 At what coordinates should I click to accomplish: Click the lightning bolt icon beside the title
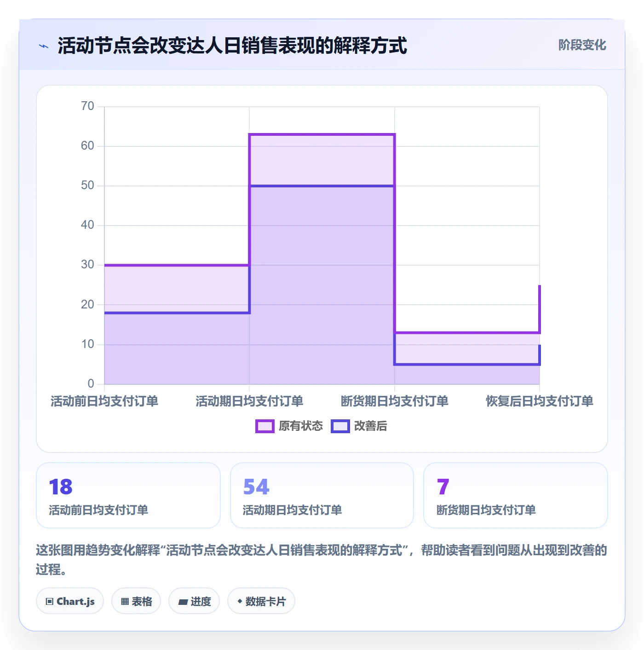click(x=44, y=46)
